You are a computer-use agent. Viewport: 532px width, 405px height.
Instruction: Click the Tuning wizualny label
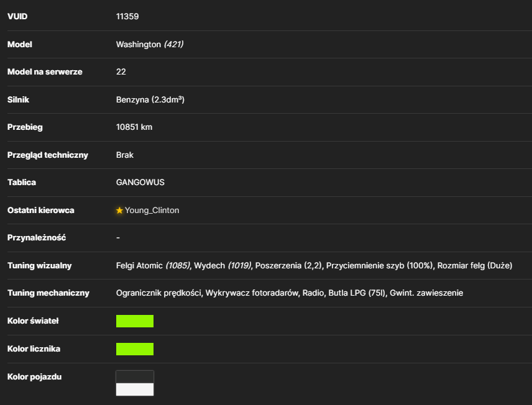[x=39, y=266]
